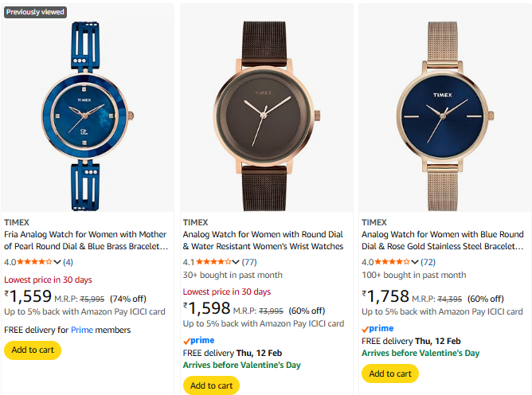The height and width of the screenshot is (395, 532).
Task: Open the Fria Analog Watch title link
Action: click(x=85, y=241)
